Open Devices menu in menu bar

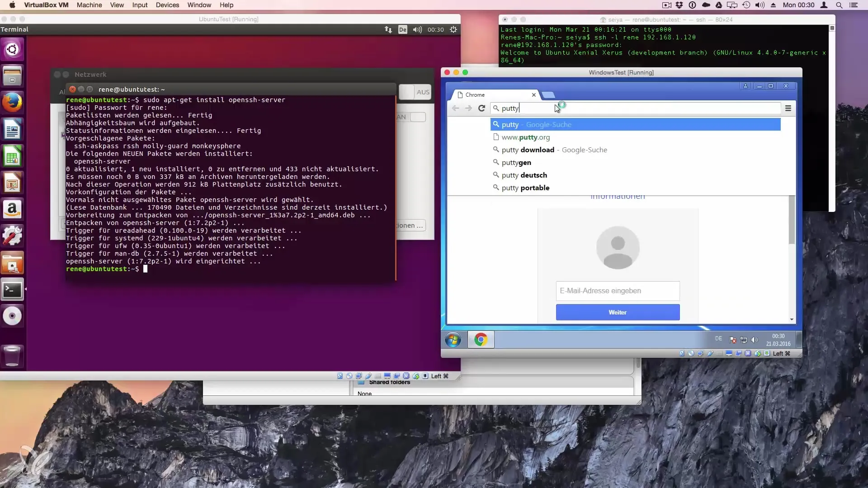click(x=167, y=5)
